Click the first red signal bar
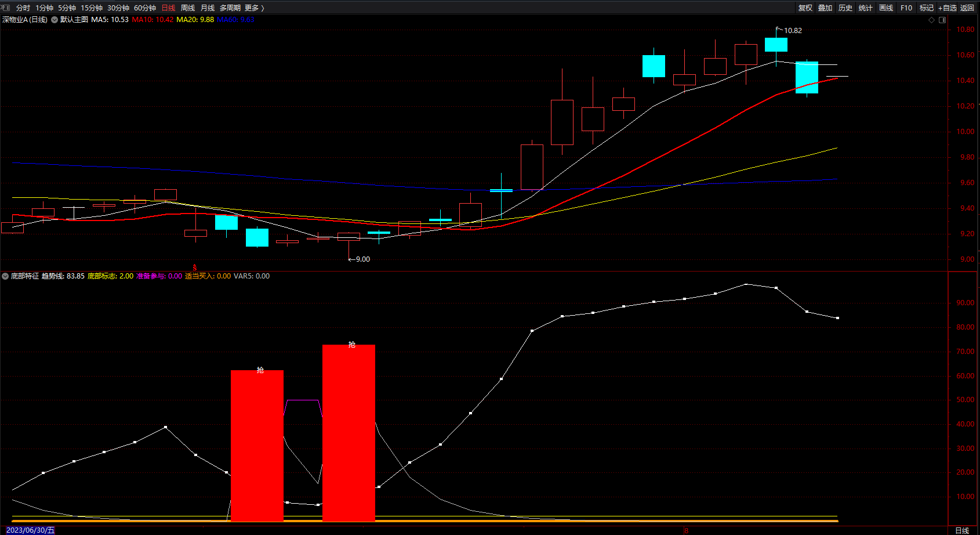Image resolution: width=980 pixels, height=535 pixels. pos(257,446)
